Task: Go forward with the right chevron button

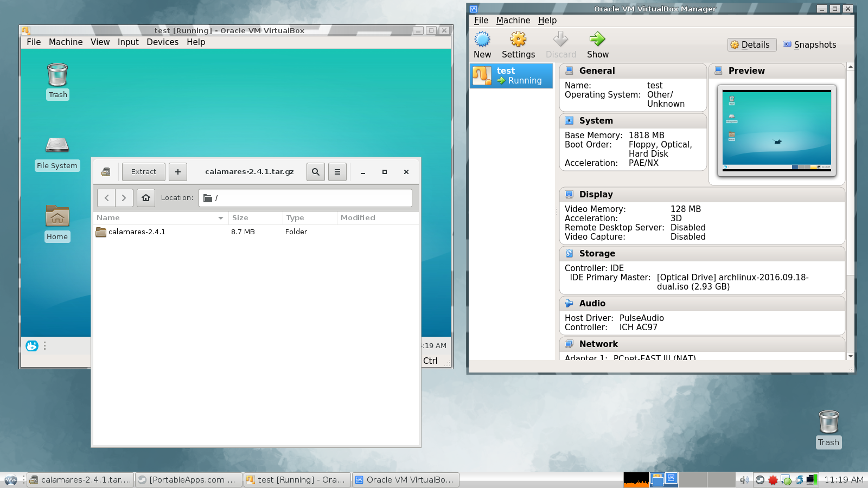Action: (x=124, y=198)
